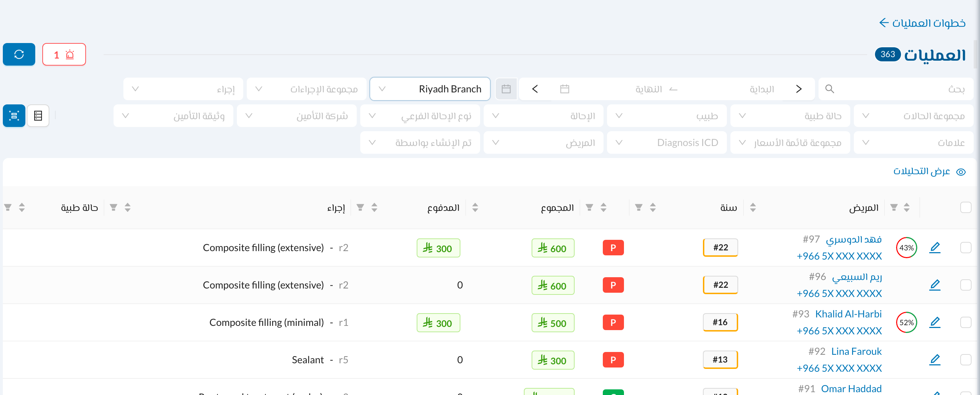Click the 52% progress circle
This screenshot has height=395, width=980.
point(907,322)
